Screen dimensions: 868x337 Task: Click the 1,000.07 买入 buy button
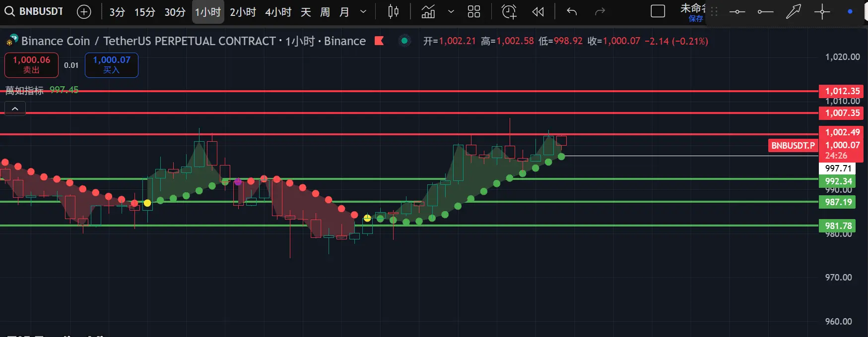tap(112, 65)
